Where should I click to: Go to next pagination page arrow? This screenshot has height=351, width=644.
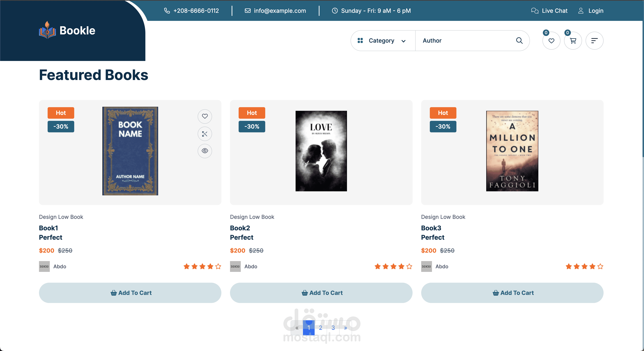click(x=345, y=328)
